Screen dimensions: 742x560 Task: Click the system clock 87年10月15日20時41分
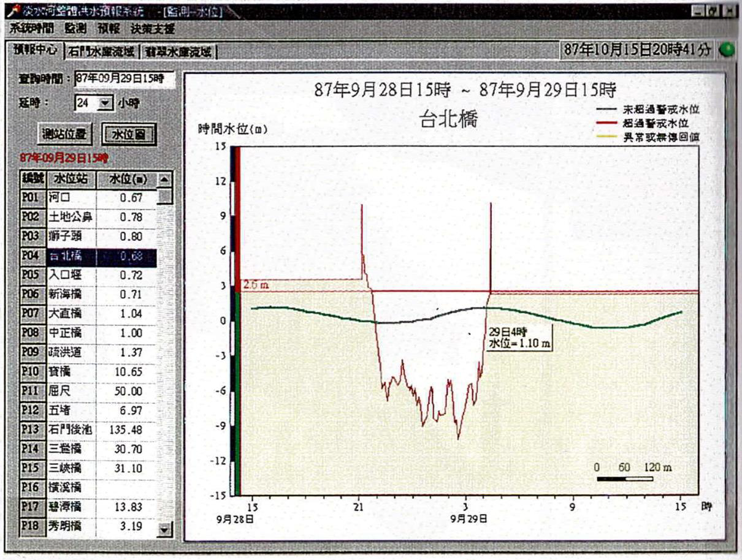point(638,51)
